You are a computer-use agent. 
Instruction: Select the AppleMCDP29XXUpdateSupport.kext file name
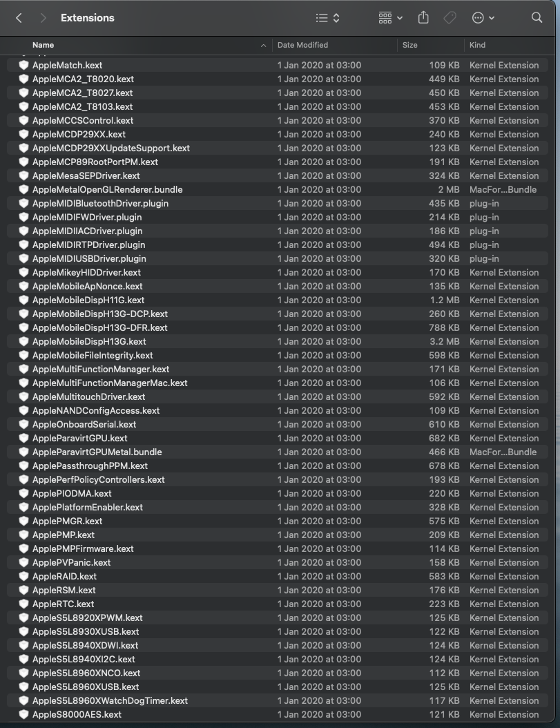click(111, 148)
